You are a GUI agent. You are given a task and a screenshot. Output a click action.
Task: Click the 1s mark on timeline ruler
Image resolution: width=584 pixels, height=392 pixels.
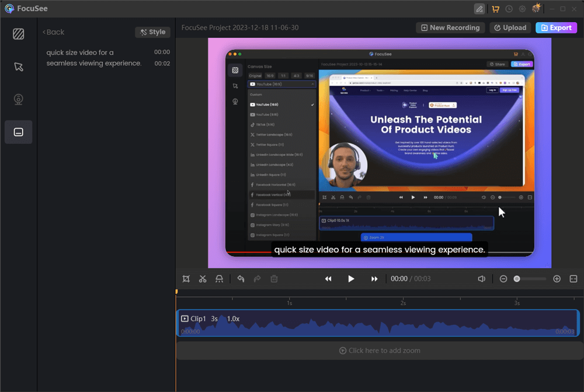(x=290, y=303)
